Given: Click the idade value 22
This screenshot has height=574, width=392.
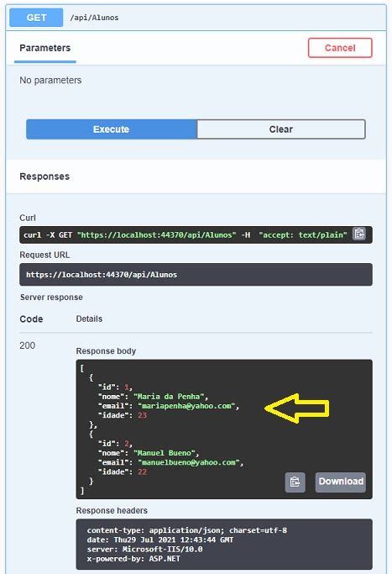Looking at the screenshot, I should point(142,472).
